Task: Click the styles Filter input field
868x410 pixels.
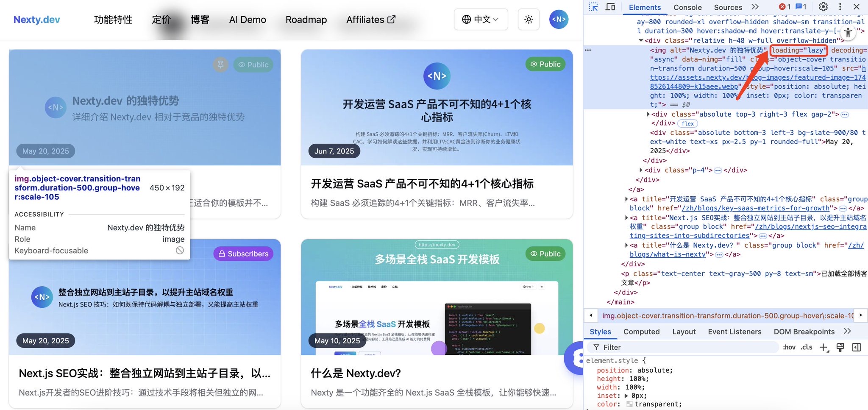Action: [x=684, y=347]
